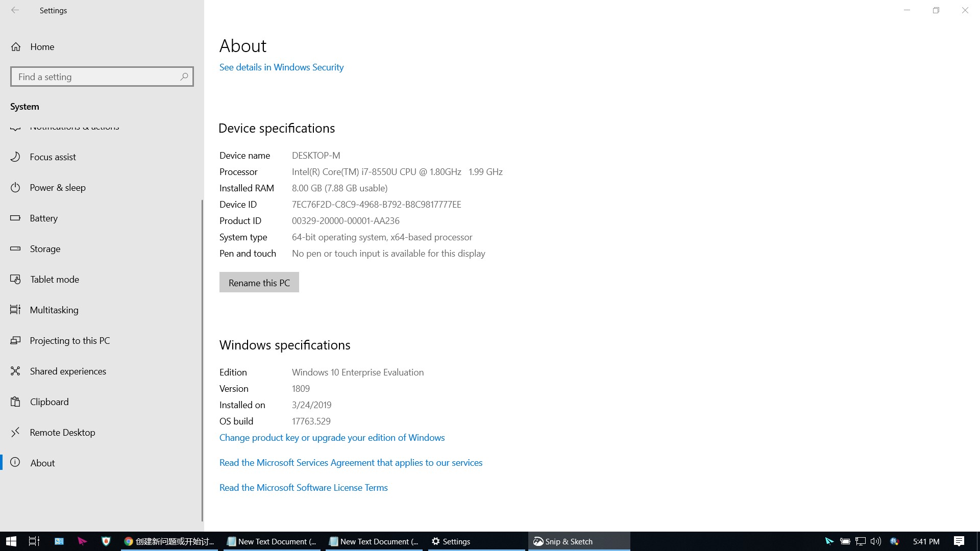Click the sidebar vertical scrollbar
Screen dimensions: 980x551
(x=203, y=360)
